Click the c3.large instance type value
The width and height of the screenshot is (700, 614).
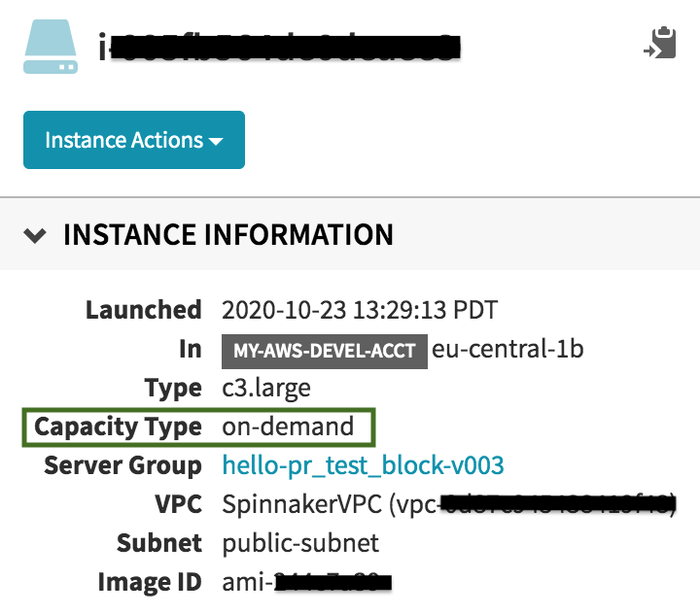[266, 389]
